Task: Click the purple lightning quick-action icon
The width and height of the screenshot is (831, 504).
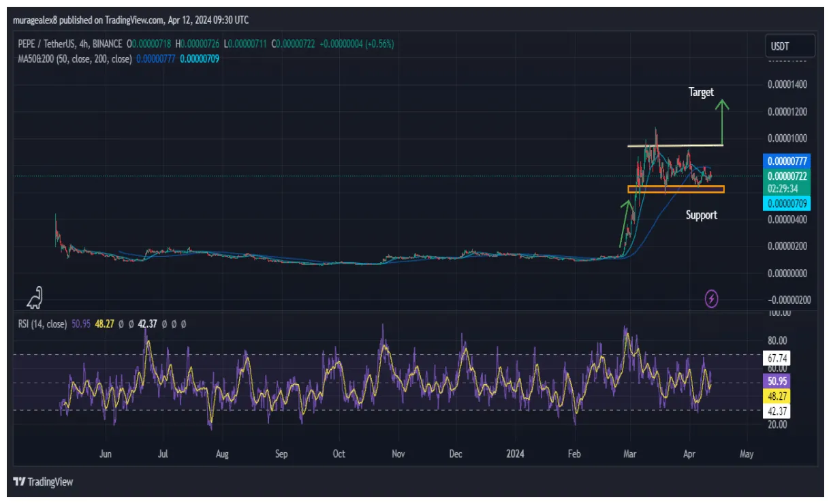Action: tap(711, 300)
